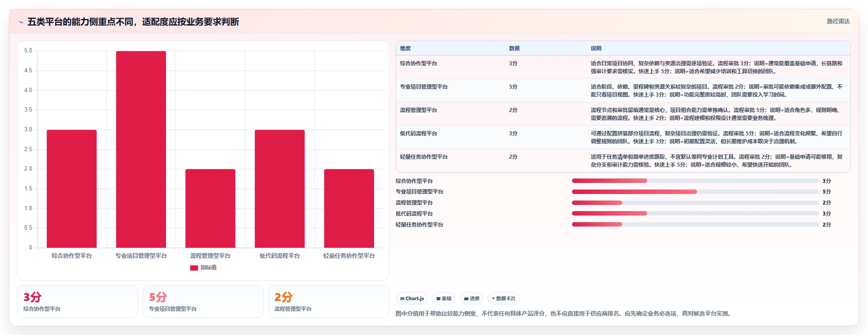This screenshot has height=335, width=868.
Task: Click the 说明 column header
Action: (x=596, y=48)
